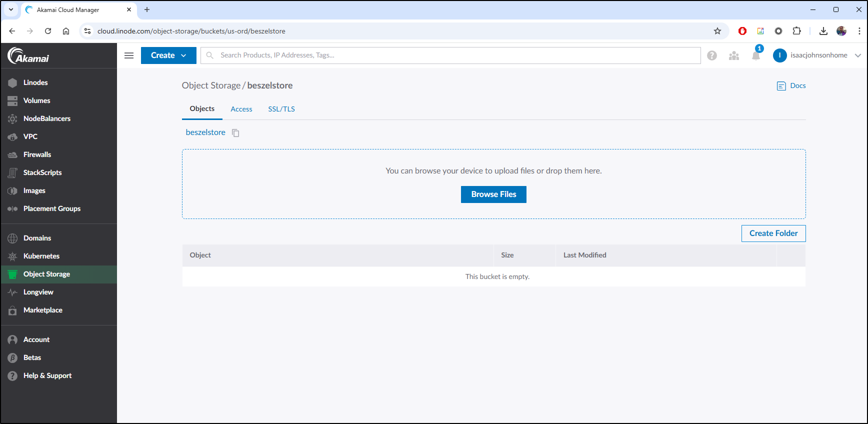The width and height of the screenshot is (868, 424).
Task: Click Object Storage breadcrumb link
Action: [x=211, y=85]
